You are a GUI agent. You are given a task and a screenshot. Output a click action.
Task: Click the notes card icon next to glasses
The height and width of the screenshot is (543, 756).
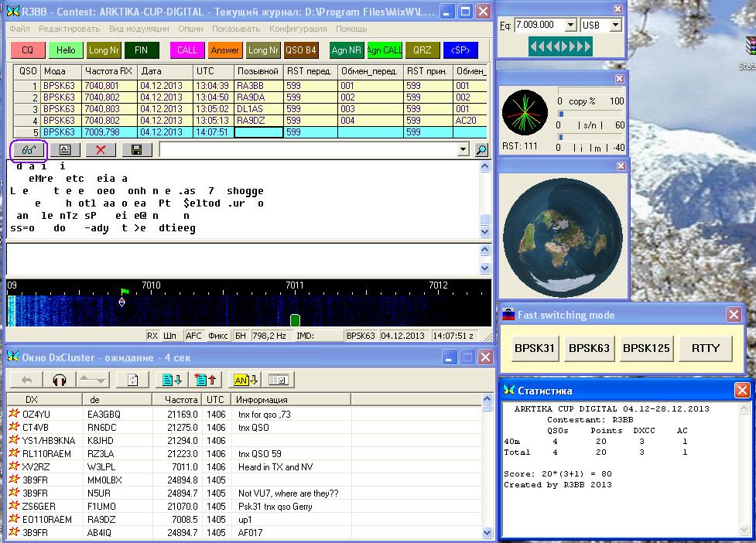[x=65, y=149]
